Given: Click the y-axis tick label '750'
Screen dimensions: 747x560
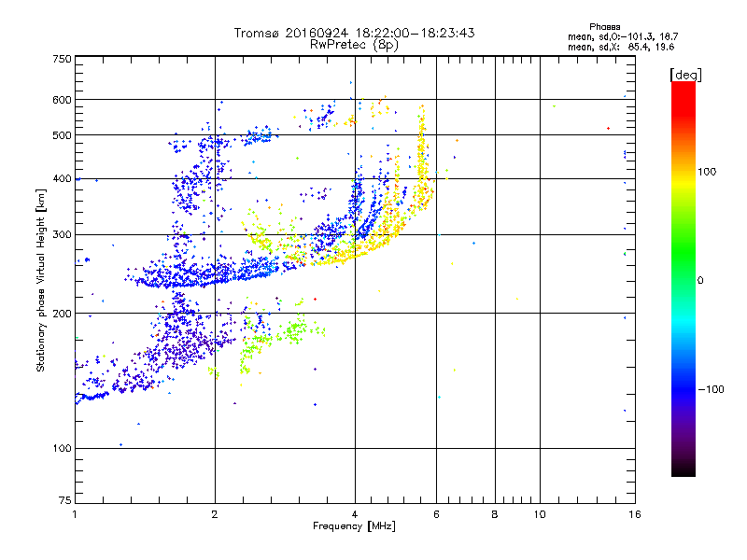Looking at the screenshot, I should coord(62,59).
